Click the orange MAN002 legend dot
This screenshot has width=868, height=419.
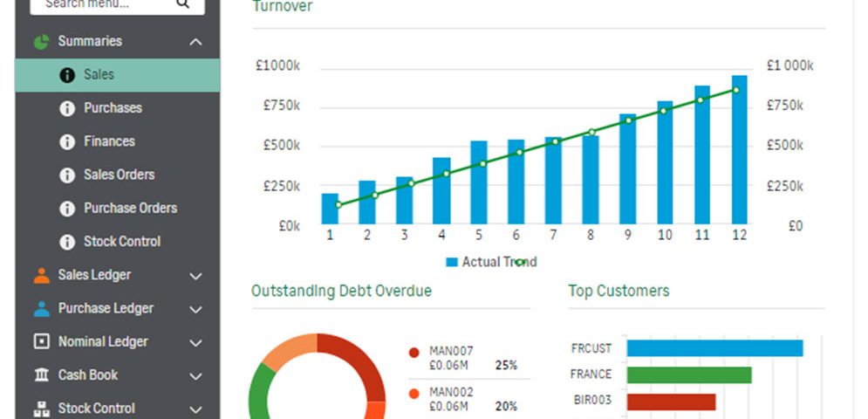pos(413,394)
